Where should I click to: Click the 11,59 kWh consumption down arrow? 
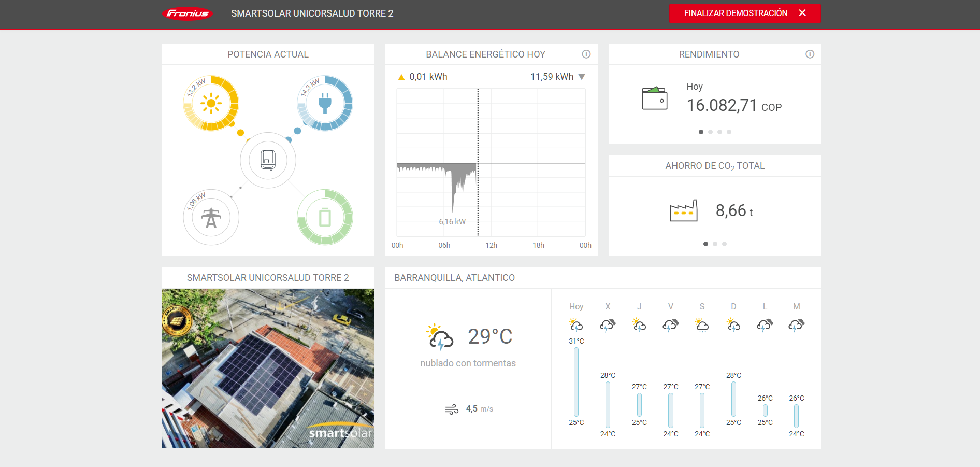[582, 77]
